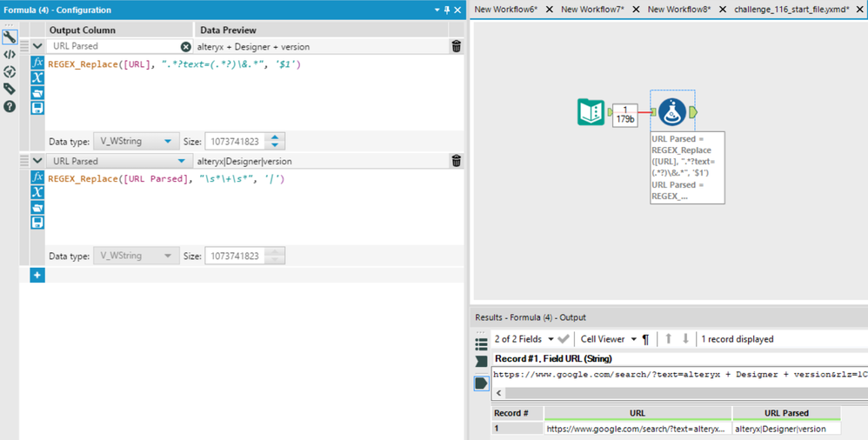This screenshot has height=440, width=868.
Task: Select the Text Input book tool
Action: point(591,112)
